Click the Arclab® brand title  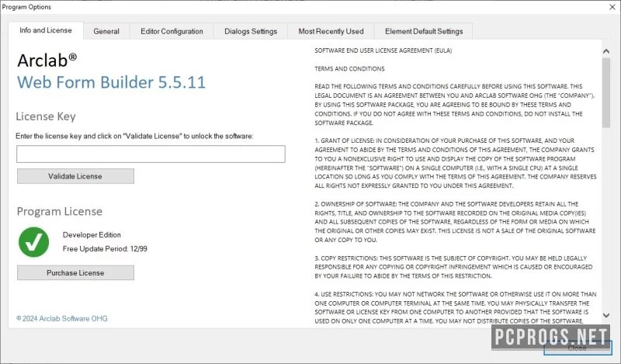click(x=47, y=61)
